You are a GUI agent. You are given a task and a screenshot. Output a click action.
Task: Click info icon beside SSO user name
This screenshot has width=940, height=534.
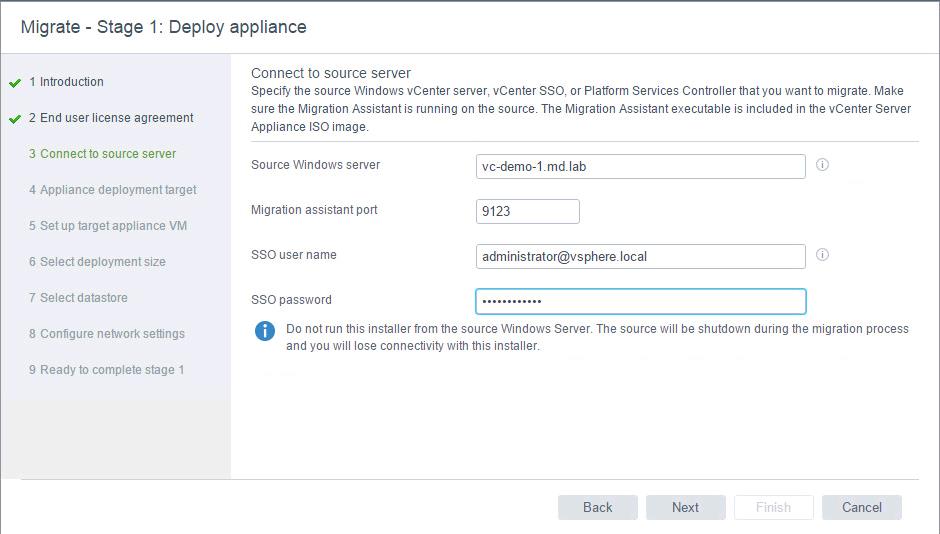click(822, 255)
